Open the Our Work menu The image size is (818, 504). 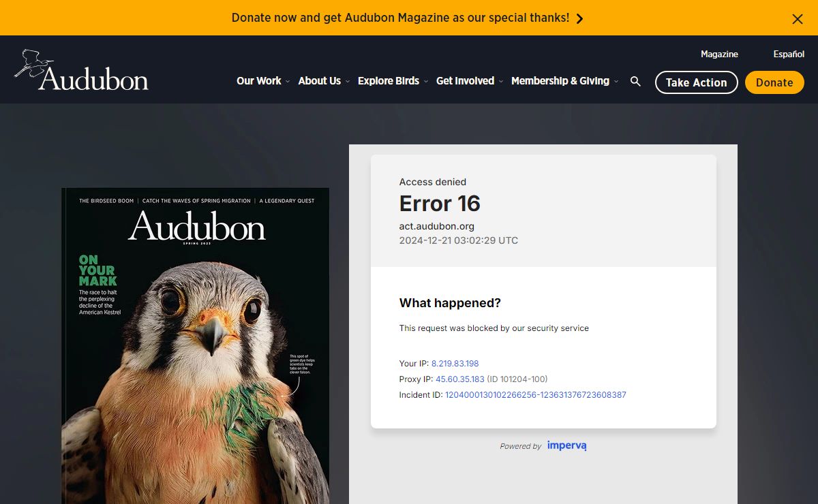pyautogui.click(x=259, y=81)
